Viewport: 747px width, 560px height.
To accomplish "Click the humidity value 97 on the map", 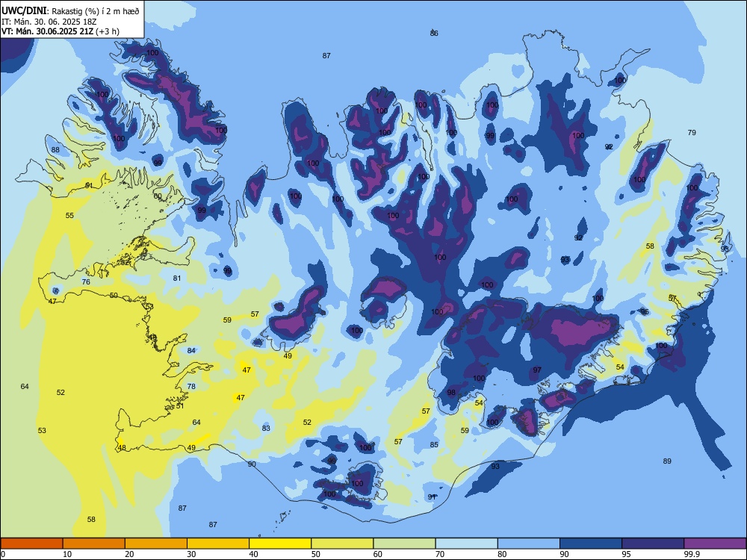I will 537,370.
